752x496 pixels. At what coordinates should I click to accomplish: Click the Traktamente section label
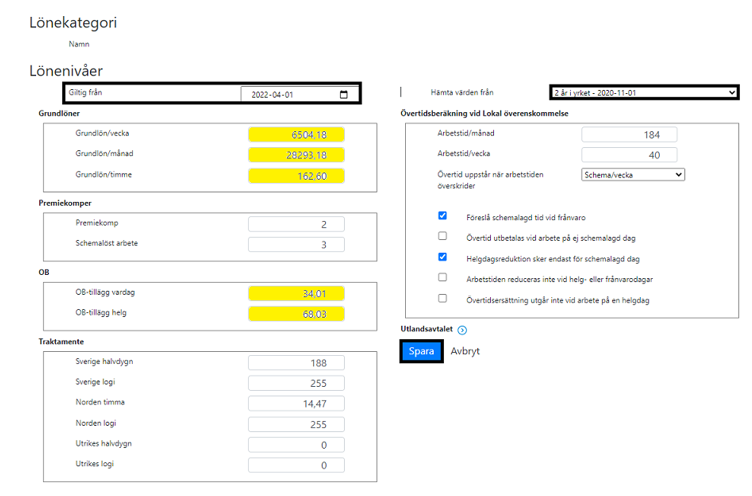click(61, 342)
